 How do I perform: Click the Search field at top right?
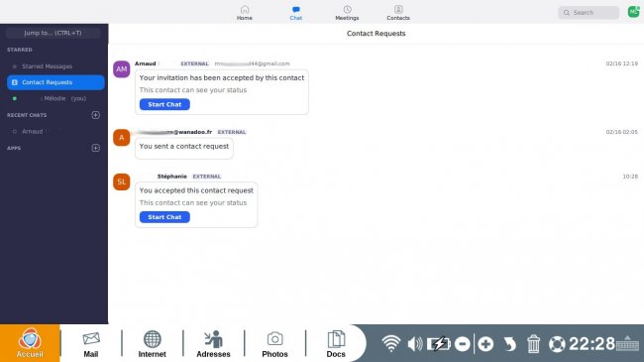[x=589, y=13]
